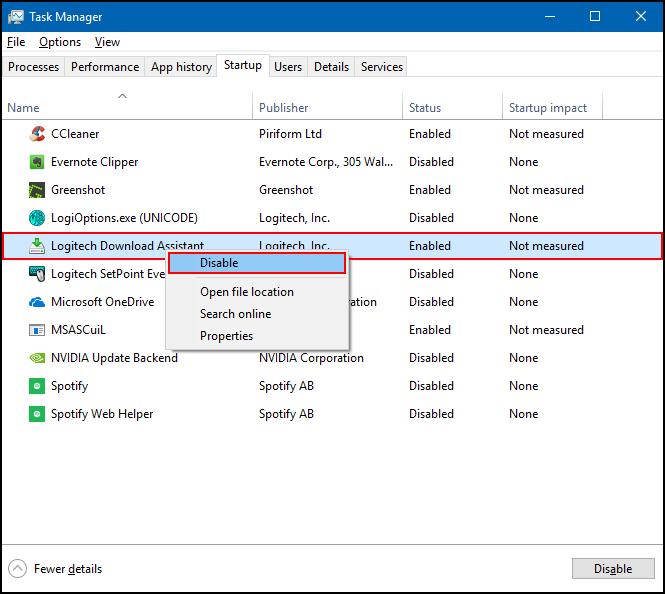Minimize the Task Manager window
Image resolution: width=665 pixels, height=594 pixels.
tap(550, 17)
